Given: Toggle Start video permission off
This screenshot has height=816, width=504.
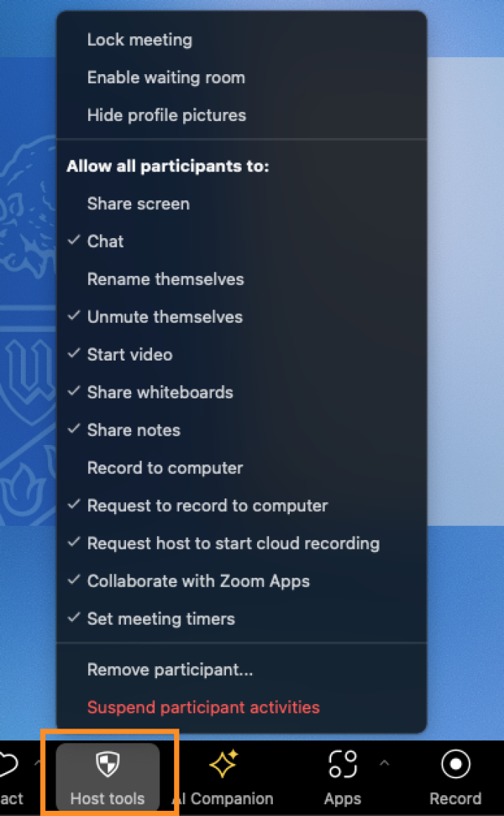Looking at the screenshot, I should coord(130,355).
